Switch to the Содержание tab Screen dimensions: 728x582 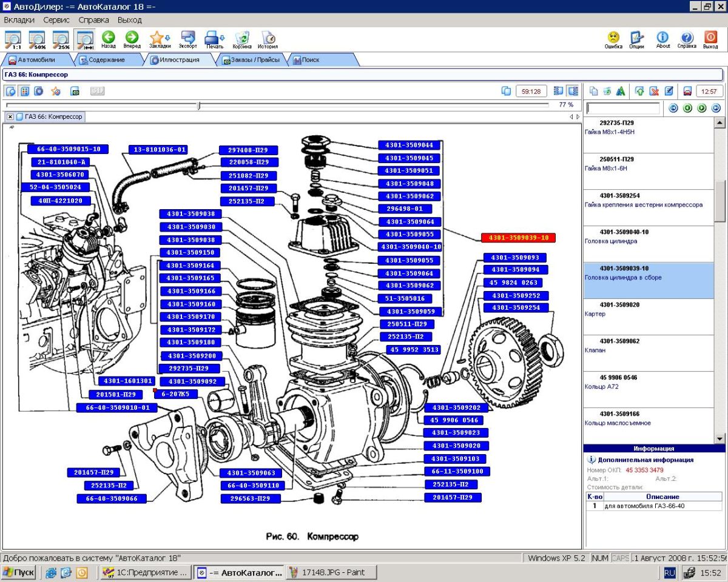[107, 60]
